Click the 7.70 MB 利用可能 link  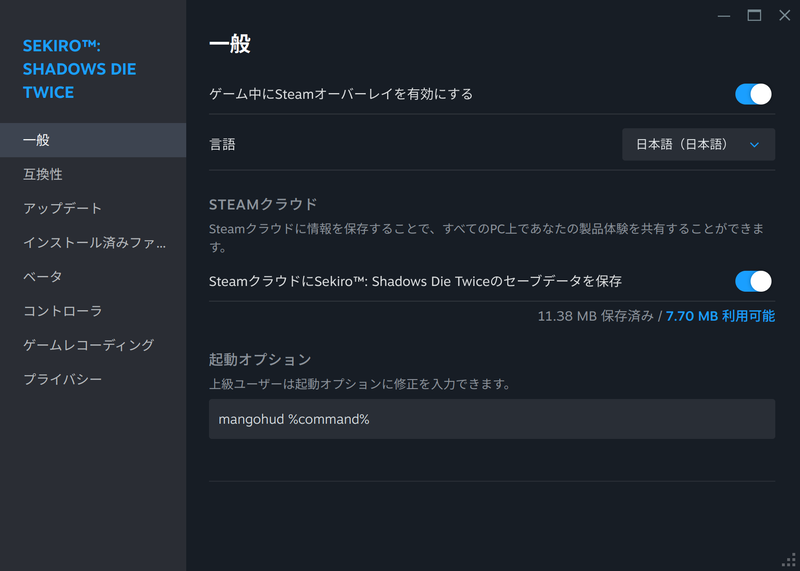[x=720, y=316]
